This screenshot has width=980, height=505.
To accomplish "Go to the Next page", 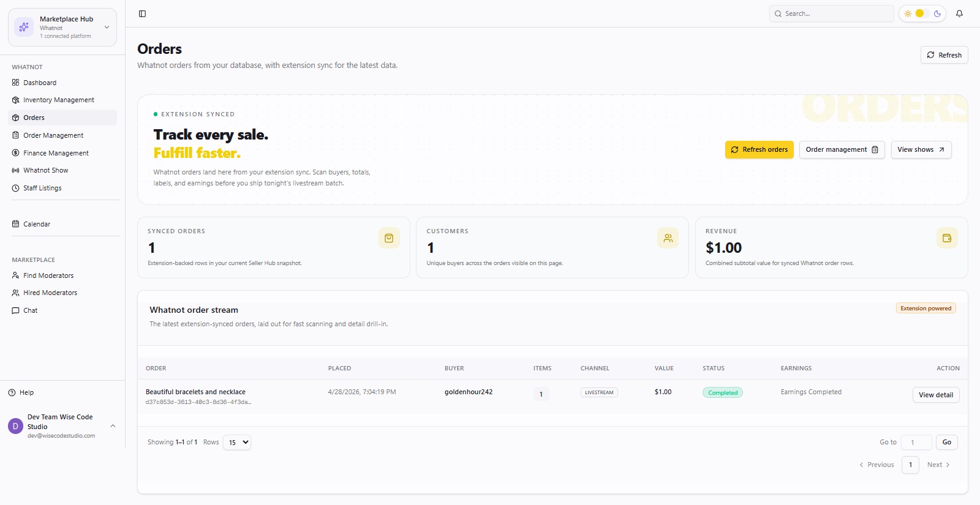I will 938,465.
